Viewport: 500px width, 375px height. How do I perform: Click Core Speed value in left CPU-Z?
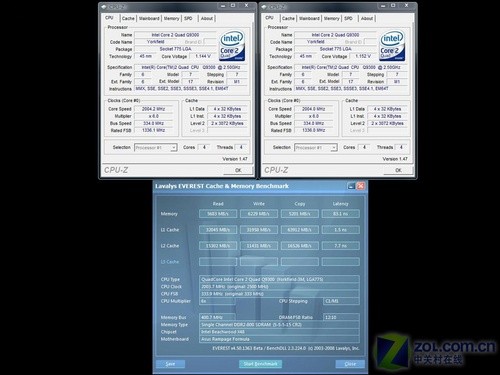click(x=153, y=109)
